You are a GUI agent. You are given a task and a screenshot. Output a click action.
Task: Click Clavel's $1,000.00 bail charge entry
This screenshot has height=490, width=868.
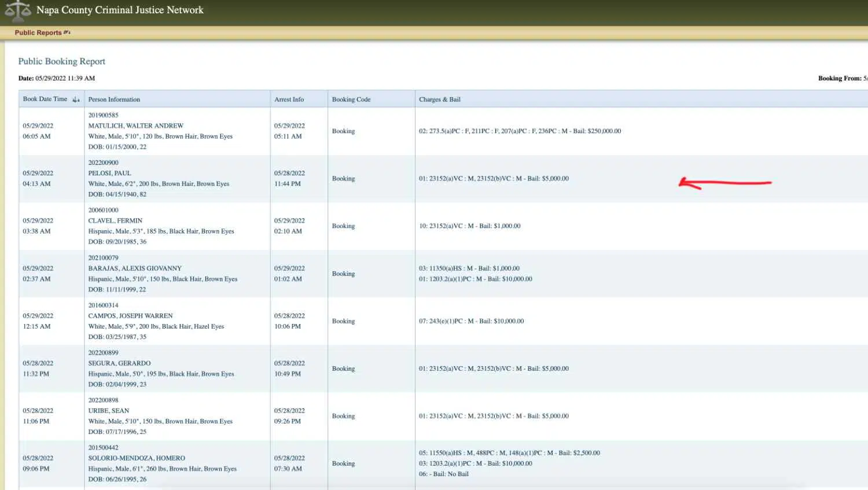pos(469,226)
